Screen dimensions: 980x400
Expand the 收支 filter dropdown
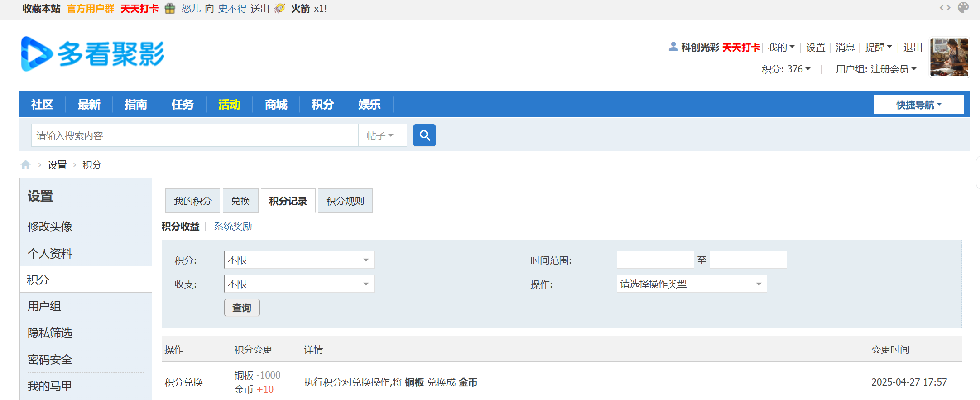point(299,284)
